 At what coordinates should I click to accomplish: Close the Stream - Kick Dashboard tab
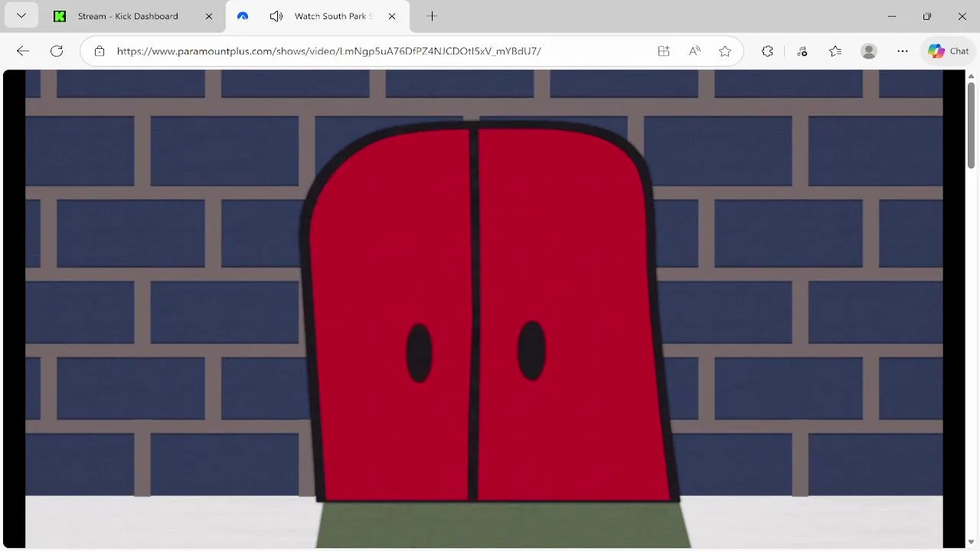click(x=209, y=16)
